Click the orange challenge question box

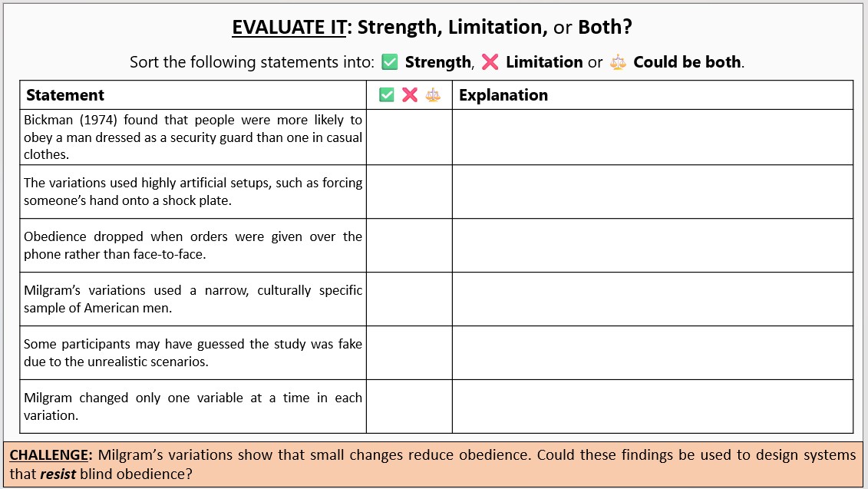[434, 464]
